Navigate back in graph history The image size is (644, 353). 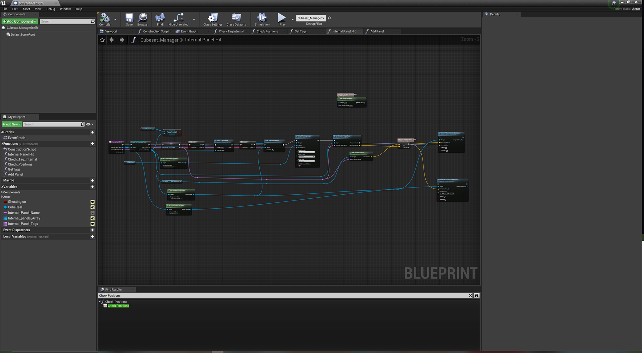point(112,40)
